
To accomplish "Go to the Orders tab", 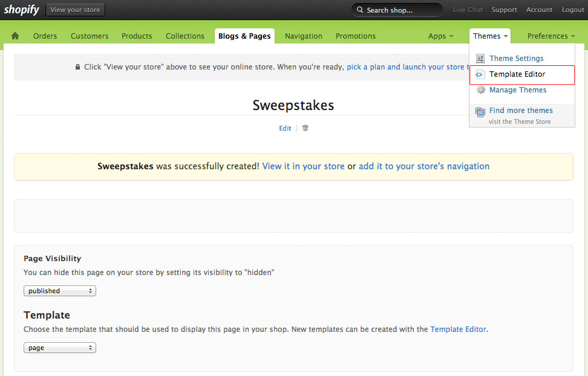I will click(x=45, y=36).
